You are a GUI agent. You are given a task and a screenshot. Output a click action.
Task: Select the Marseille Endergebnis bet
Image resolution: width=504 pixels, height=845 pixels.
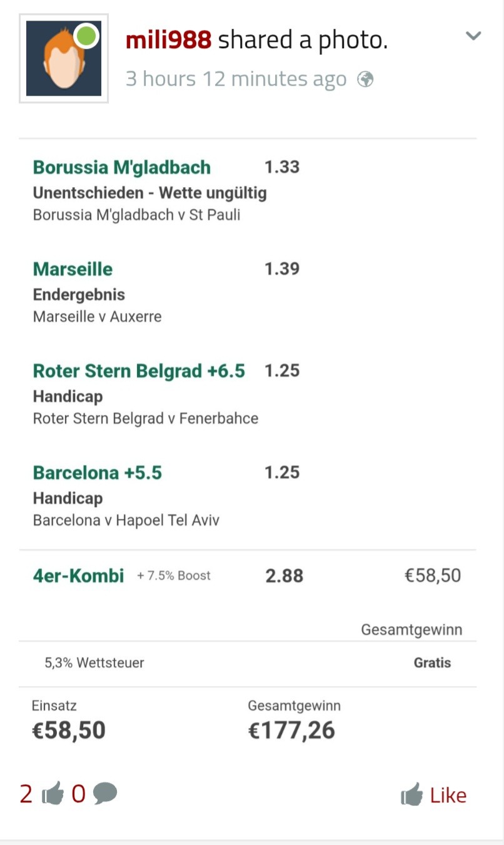pos(73,270)
